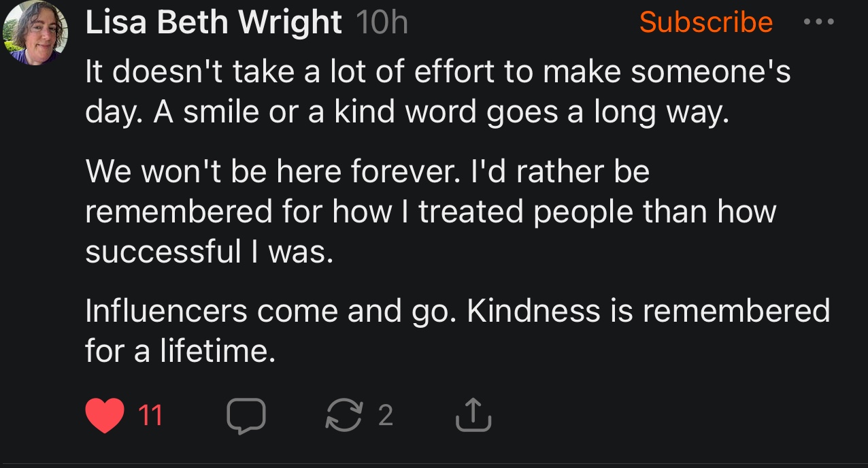Tap the text "successful I was."
The height and width of the screenshot is (468, 868).
pos(210,252)
